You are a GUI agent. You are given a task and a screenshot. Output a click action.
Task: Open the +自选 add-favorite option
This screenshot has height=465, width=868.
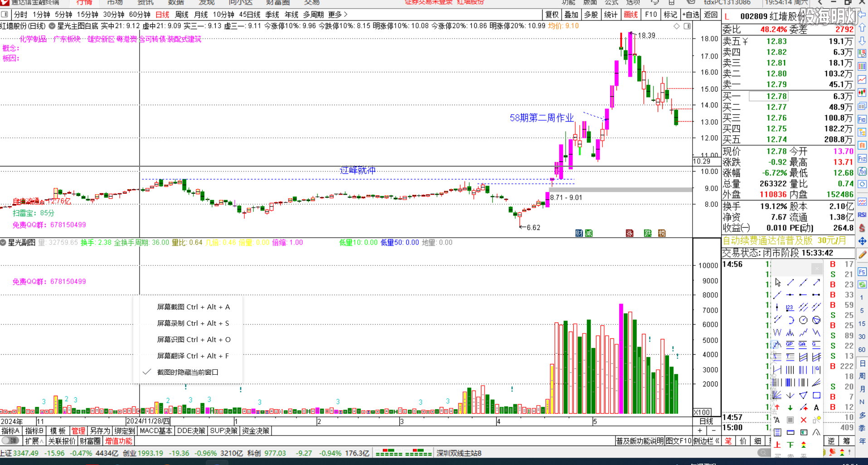pyautogui.click(x=691, y=15)
